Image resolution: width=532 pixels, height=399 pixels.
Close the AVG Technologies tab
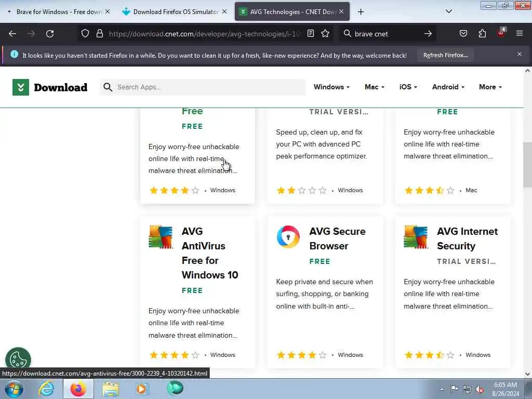point(341,12)
